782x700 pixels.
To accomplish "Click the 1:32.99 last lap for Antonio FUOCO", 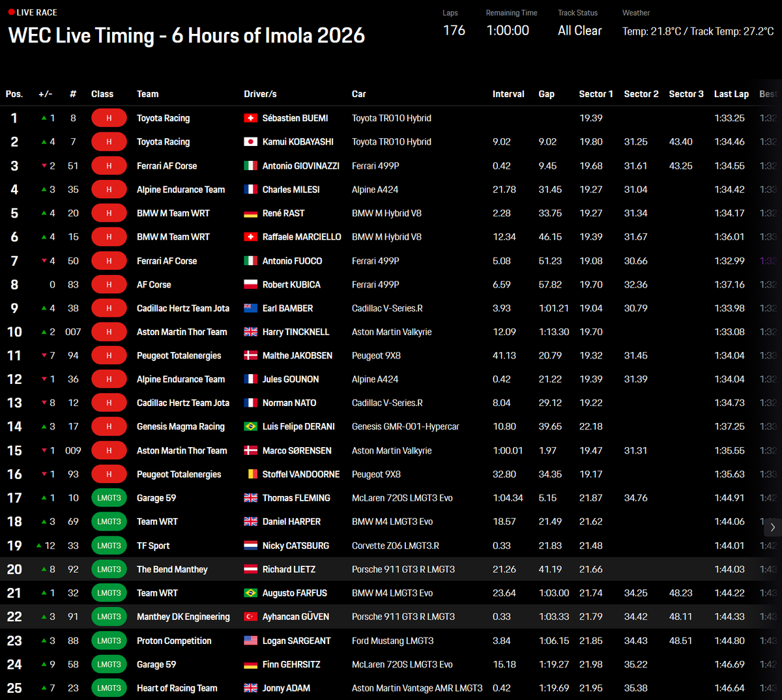I will point(729,261).
